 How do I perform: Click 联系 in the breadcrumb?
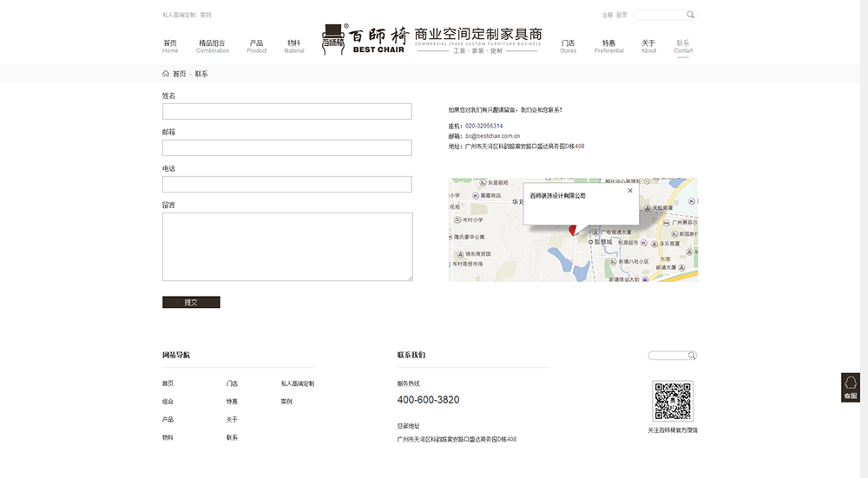point(201,74)
